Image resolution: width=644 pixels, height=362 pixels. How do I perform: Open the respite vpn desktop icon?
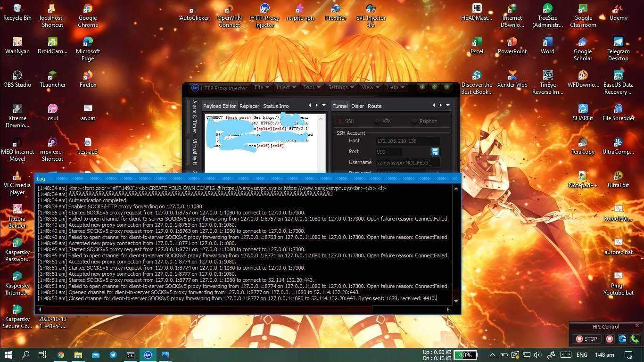click(300, 12)
